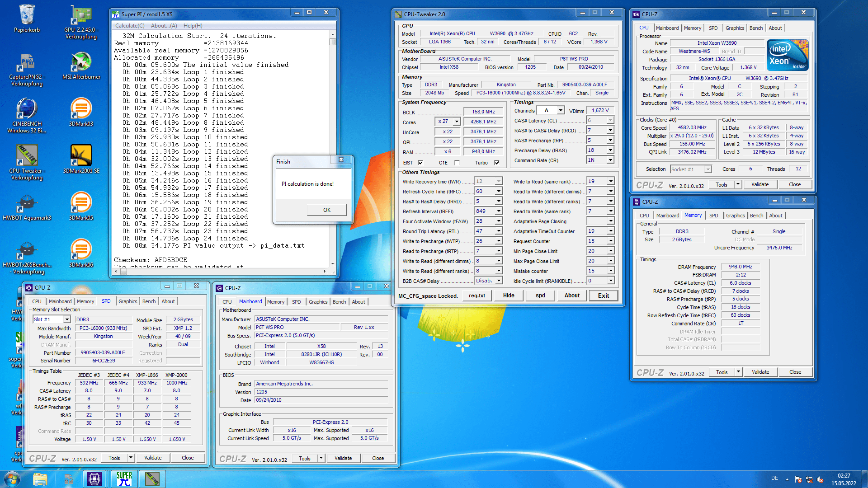868x488 pixels.
Task: Open the CPU-Tweaker desktop shortcut
Action: 27,163
